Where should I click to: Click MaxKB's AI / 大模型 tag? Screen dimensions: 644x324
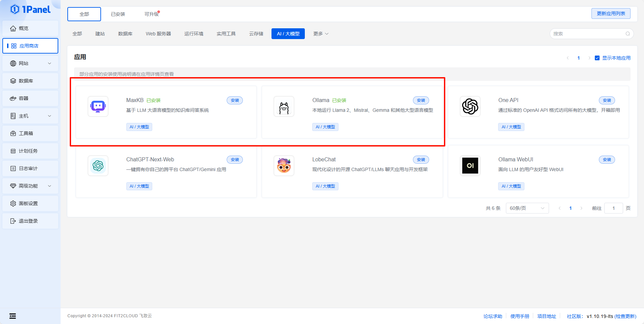pyautogui.click(x=139, y=127)
